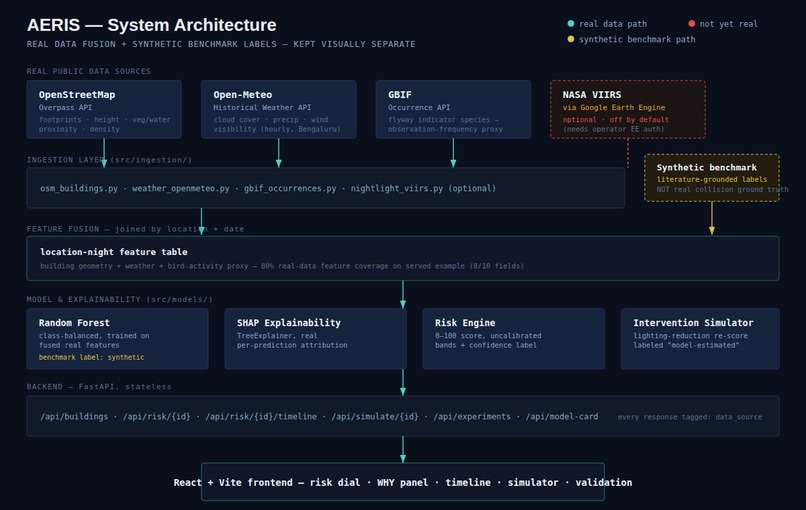Click the Synthetic benchmark box
The height and width of the screenshot is (510, 806).
tap(712, 178)
